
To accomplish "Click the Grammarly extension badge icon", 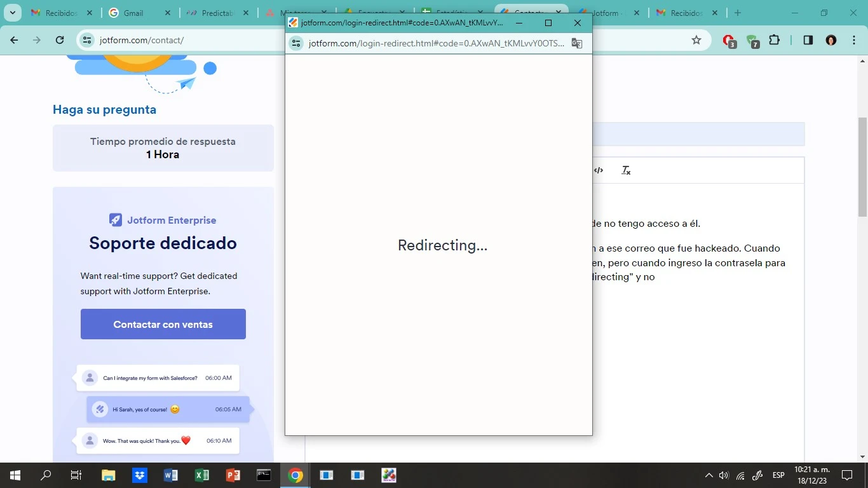I will [753, 40].
